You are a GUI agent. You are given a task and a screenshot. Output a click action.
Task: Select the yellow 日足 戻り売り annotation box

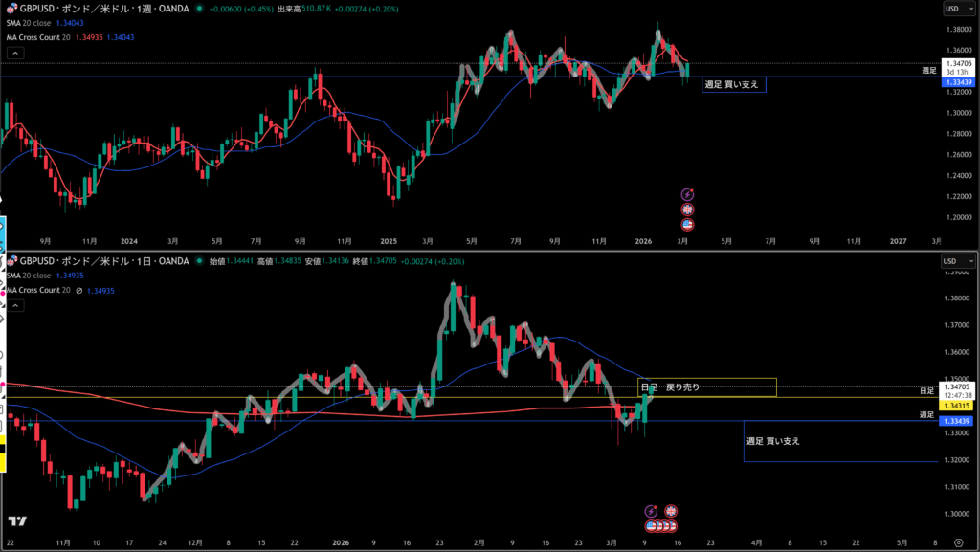coord(706,386)
